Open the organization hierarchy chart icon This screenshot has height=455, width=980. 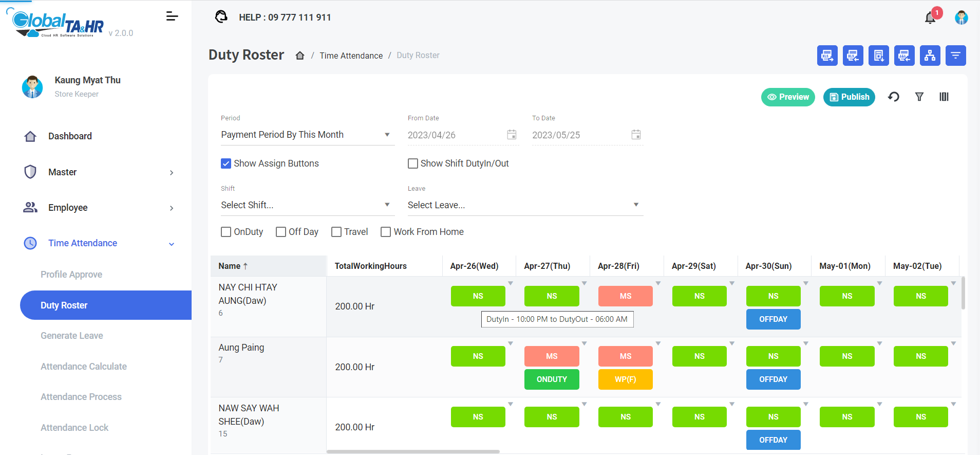click(x=930, y=56)
